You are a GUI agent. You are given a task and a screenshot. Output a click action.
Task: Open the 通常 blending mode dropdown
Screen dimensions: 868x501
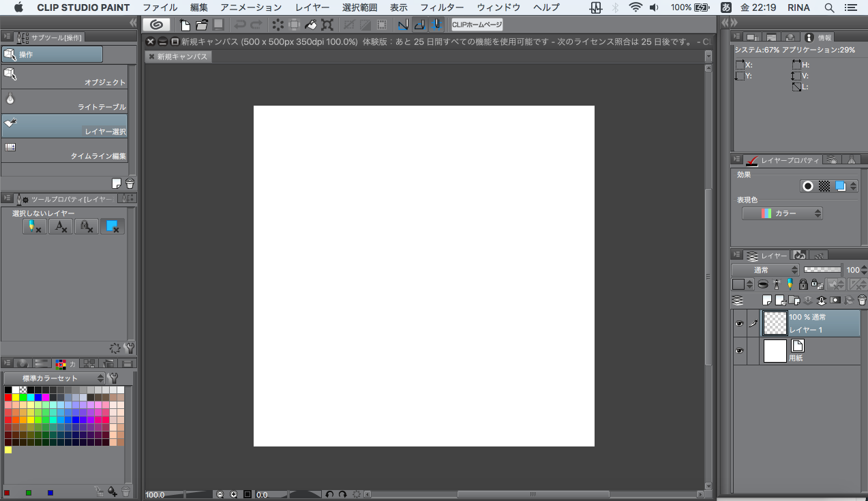(x=765, y=270)
